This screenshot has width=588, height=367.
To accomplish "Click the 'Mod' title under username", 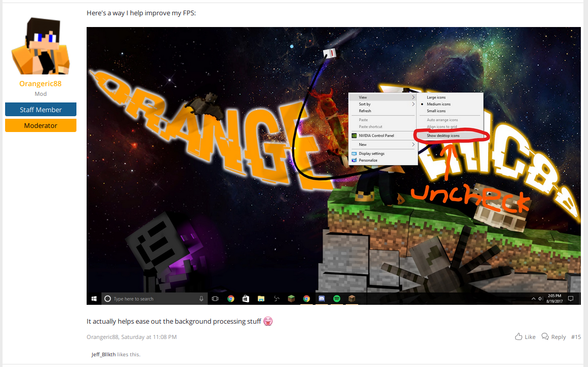I will [40, 94].
